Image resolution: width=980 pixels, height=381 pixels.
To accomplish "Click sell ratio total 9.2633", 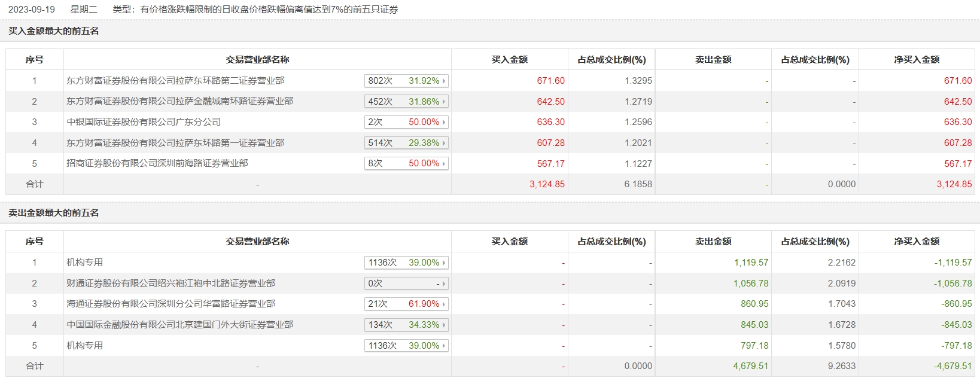I will [842, 366].
